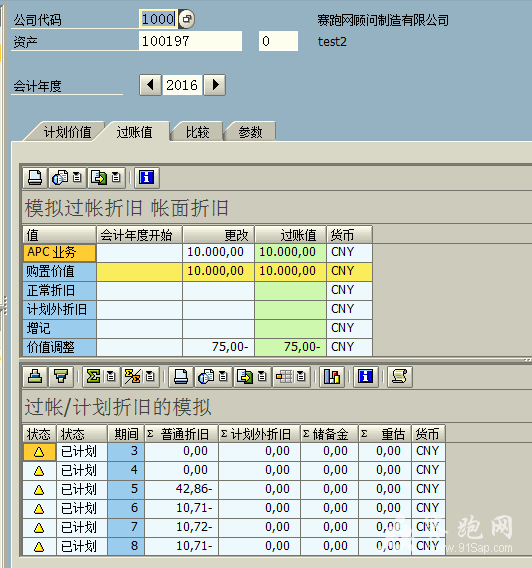532x568 pixels.
Task: Click the sort ascending icon in the lower toolbar
Action: tap(35, 377)
